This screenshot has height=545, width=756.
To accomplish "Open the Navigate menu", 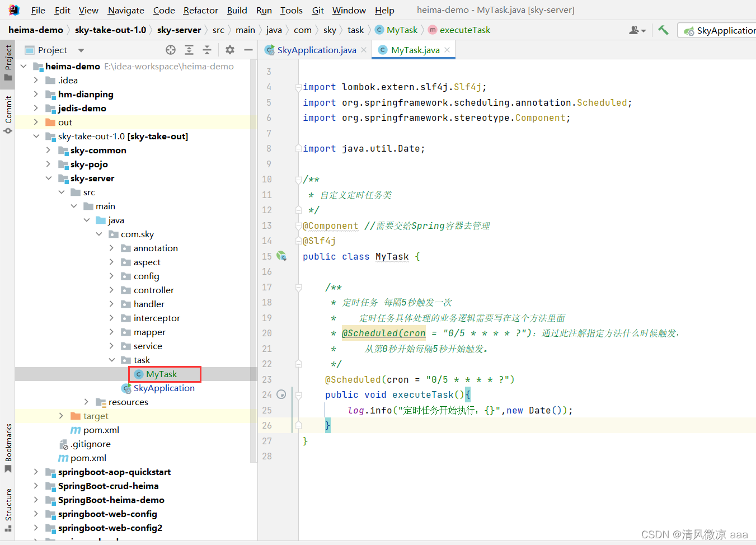I will click(126, 10).
